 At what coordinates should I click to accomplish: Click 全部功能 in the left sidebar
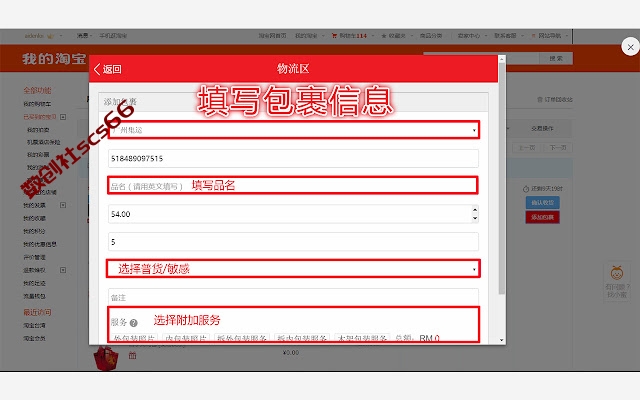pos(37,91)
